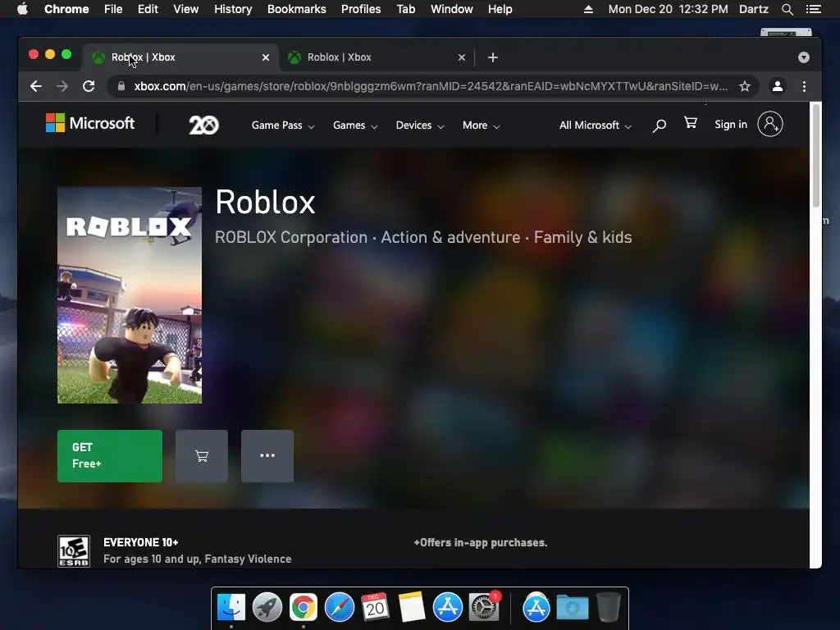Viewport: 840px width, 630px height.
Task: Close the second Roblox | Xbox tab
Action: [x=462, y=57]
